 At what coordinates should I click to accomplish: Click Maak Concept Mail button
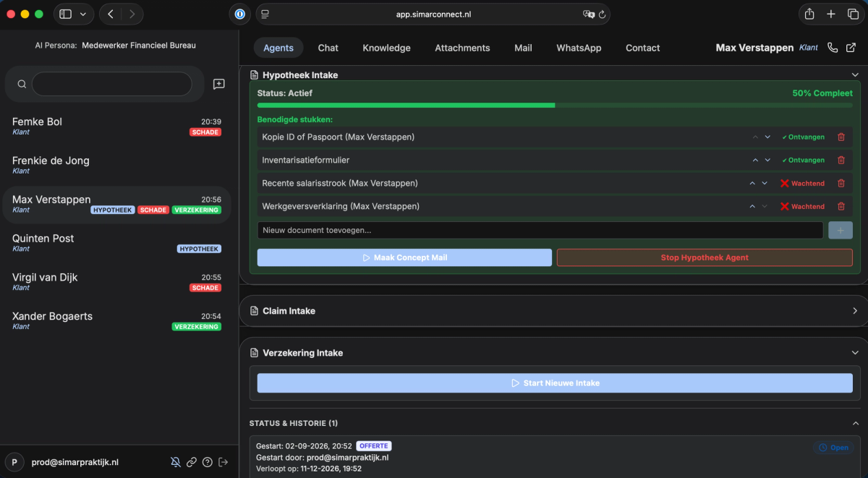click(404, 257)
